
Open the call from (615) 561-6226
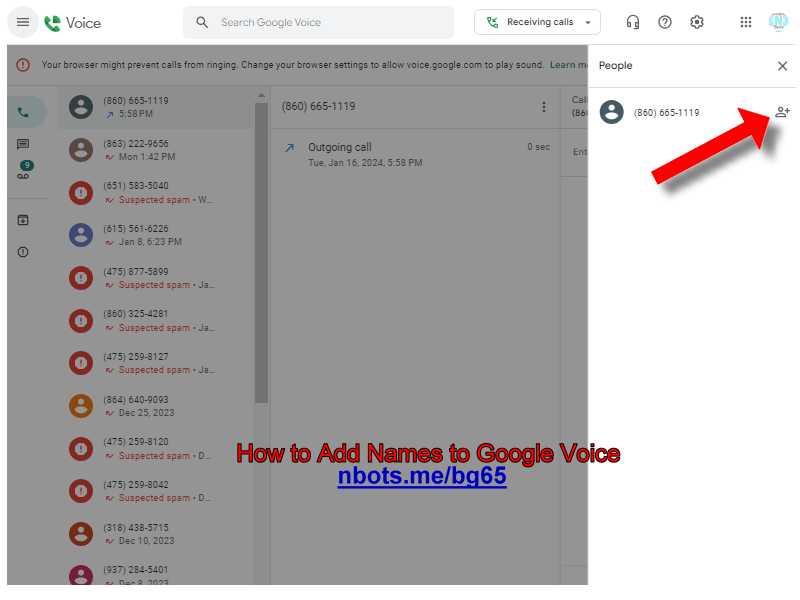pyautogui.click(x=156, y=235)
